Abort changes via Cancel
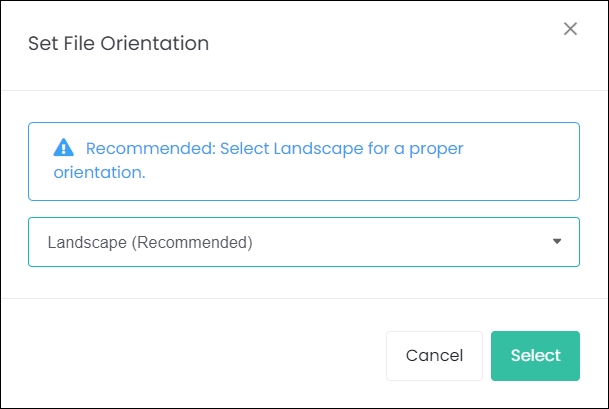Image resolution: width=609 pixels, height=409 pixels. 434,356
